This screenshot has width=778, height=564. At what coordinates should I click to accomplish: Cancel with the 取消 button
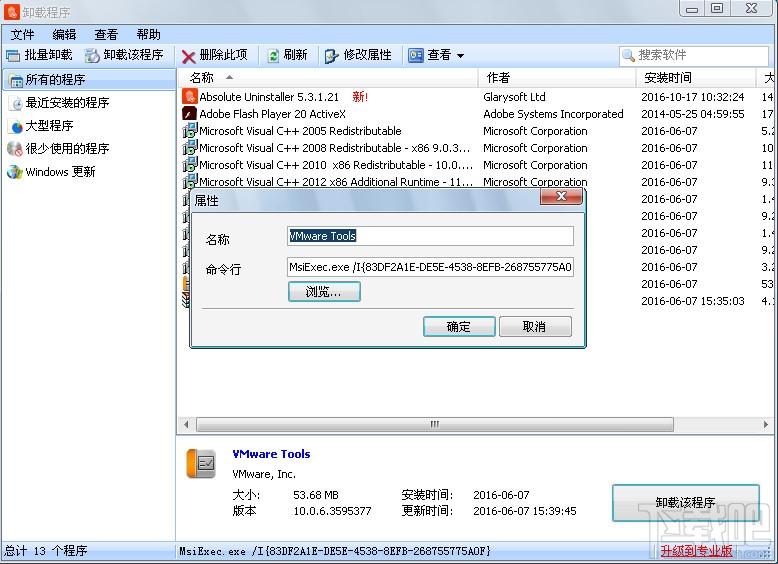pos(535,327)
